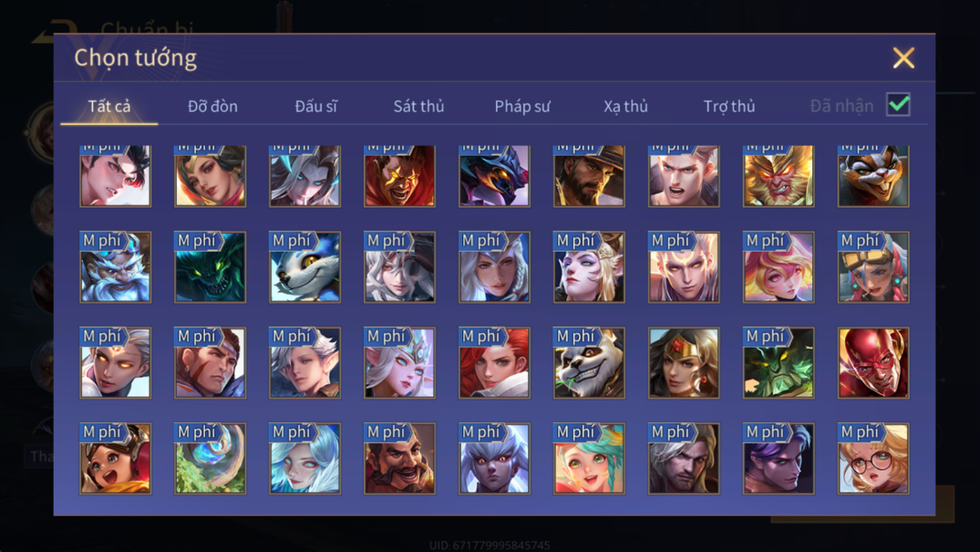Open the Sát thủ tab
Screen dimensions: 980x552
(x=418, y=106)
